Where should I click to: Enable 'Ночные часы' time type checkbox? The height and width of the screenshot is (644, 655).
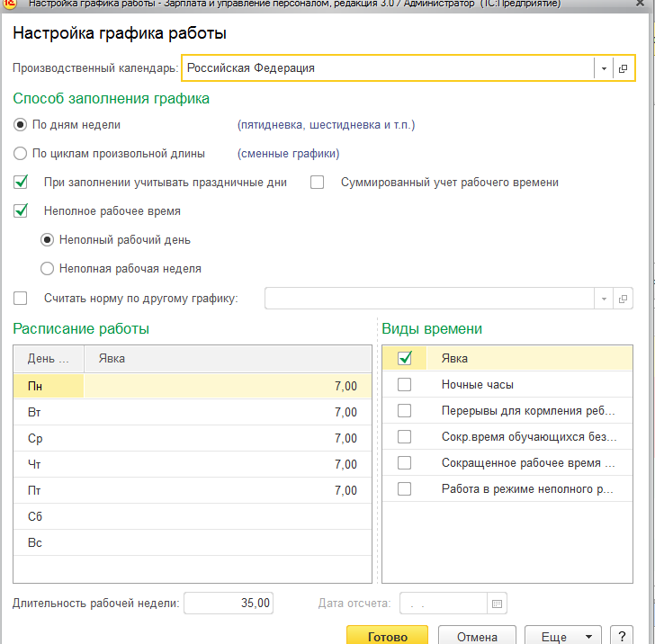[x=404, y=384]
